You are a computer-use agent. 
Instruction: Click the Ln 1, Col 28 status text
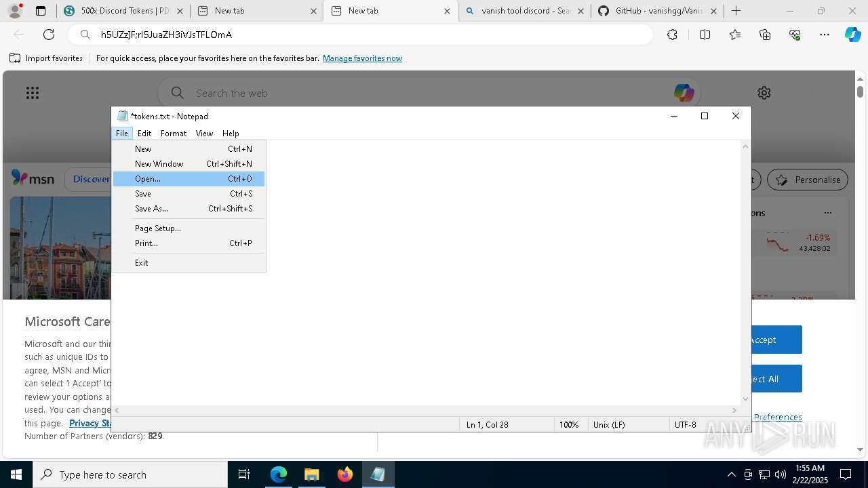[x=486, y=425]
